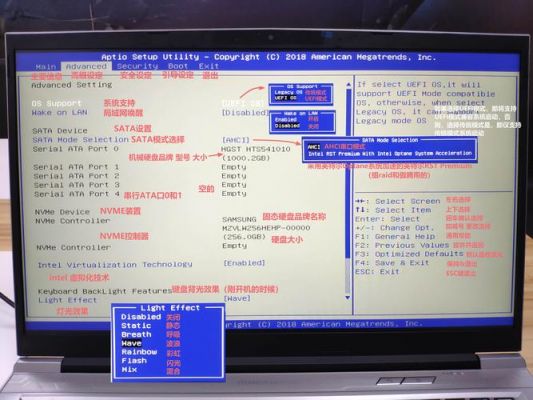
Task: Pick Breath light effect option
Action: pyautogui.click(x=136, y=334)
